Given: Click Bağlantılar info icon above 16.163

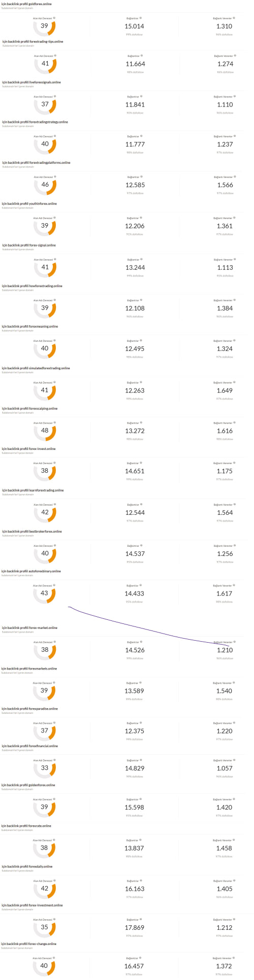Looking at the screenshot, I should pos(141,881).
